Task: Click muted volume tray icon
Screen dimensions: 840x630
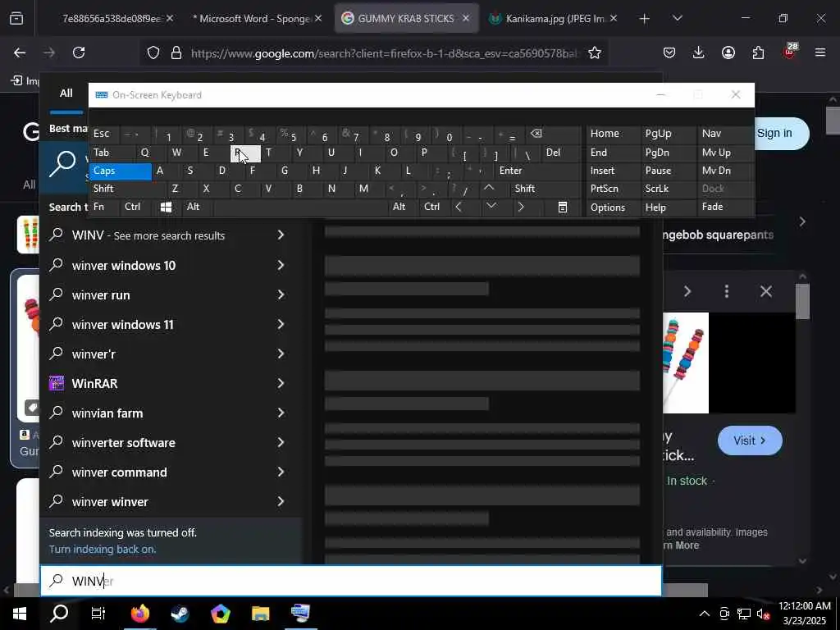Action: (x=763, y=614)
